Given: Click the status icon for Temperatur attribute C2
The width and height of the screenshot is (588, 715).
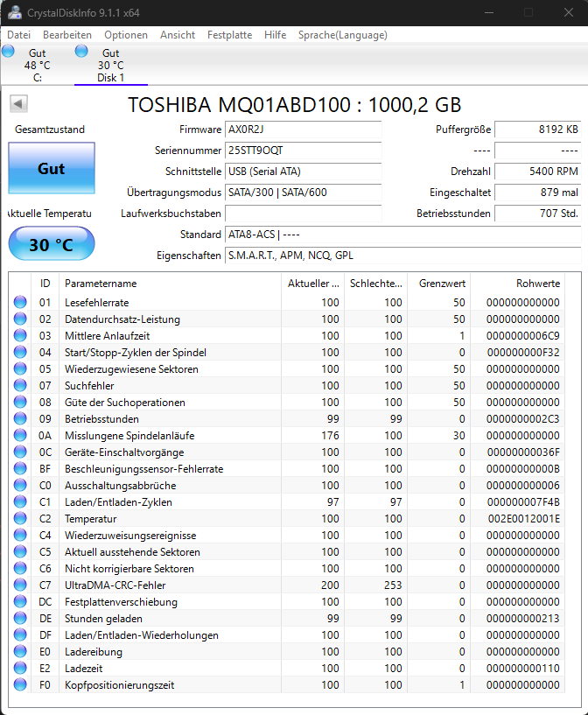Looking at the screenshot, I should 19,518.
